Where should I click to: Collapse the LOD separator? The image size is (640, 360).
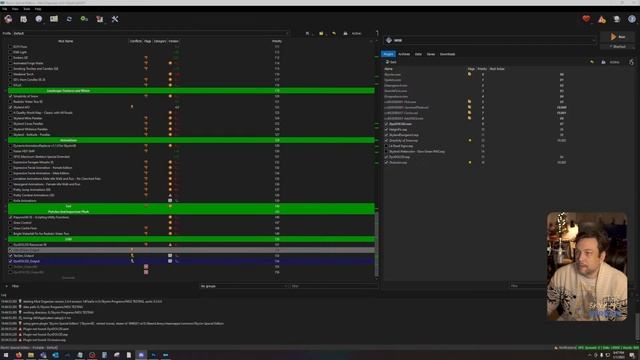(6, 239)
